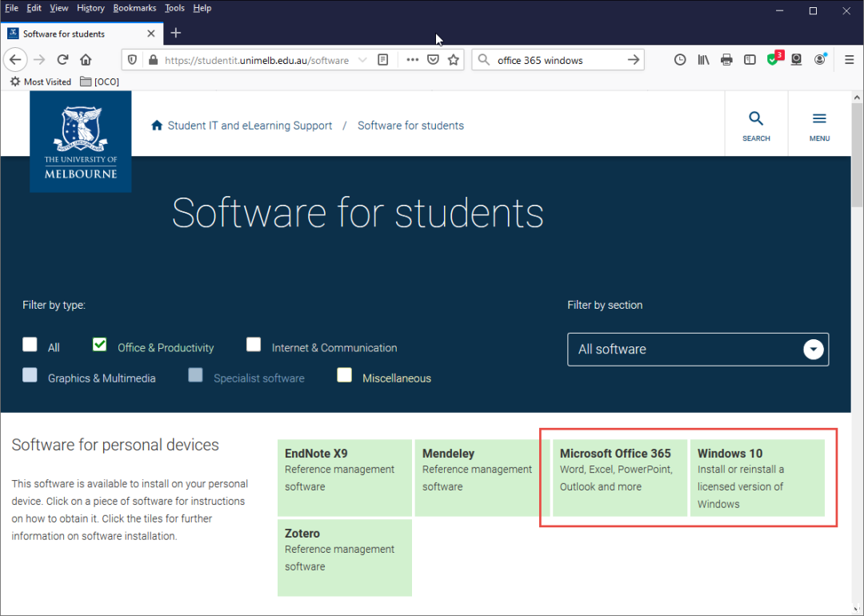Reload the current page
The width and height of the screenshot is (864, 616).
[63, 59]
